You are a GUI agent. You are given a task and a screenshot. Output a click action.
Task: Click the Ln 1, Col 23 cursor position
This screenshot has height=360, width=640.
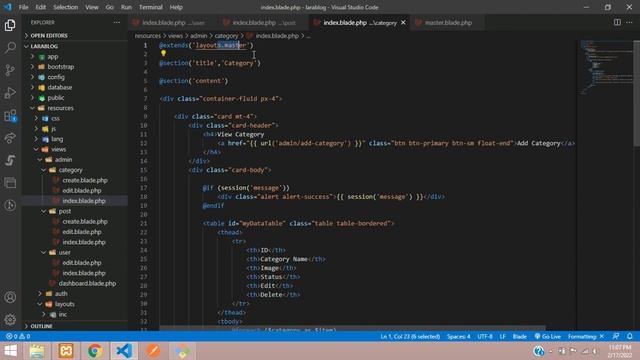(410, 336)
